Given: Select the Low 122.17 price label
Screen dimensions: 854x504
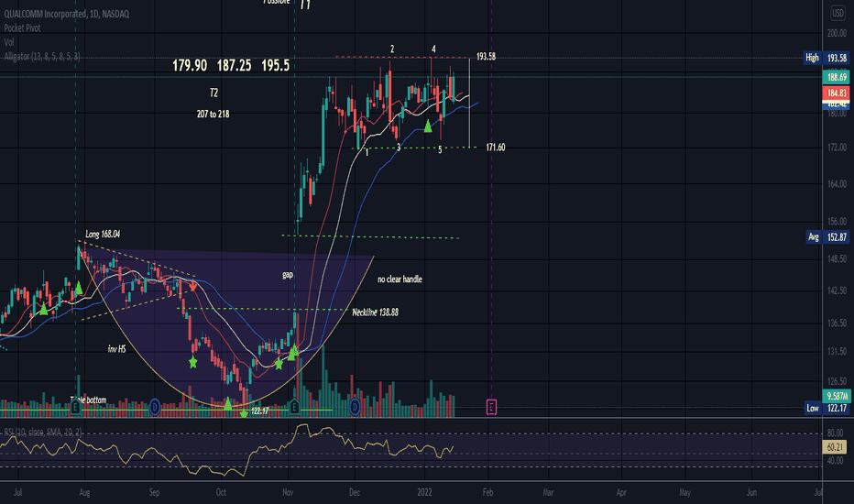Looking at the screenshot, I should tap(827, 408).
